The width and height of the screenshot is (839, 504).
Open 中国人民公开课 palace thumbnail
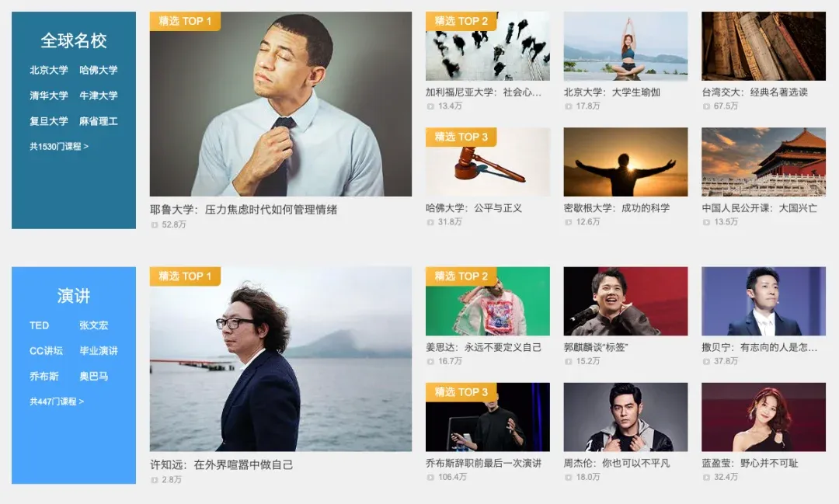pyautogui.click(x=764, y=162)
